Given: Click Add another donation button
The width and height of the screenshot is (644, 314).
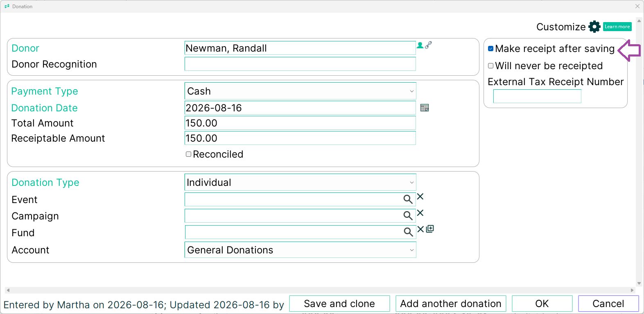Looking at the screenshot, I should [451, 304].
